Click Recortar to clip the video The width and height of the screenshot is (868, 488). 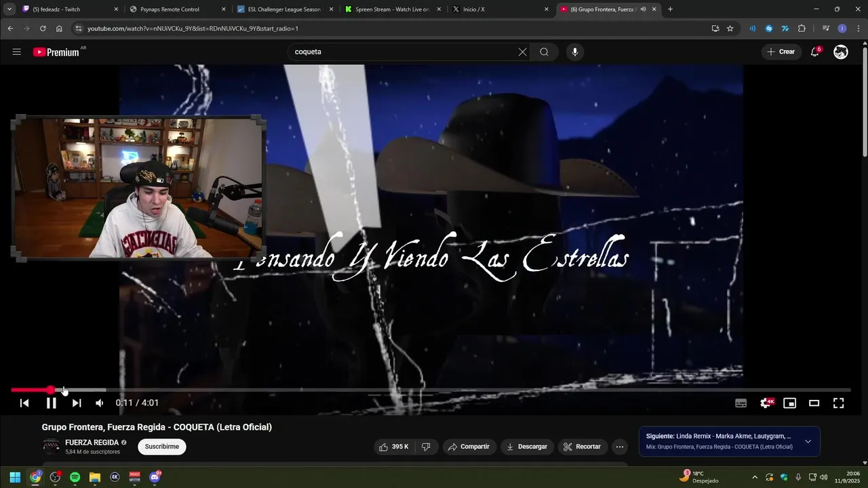click(x=583, y=447)
